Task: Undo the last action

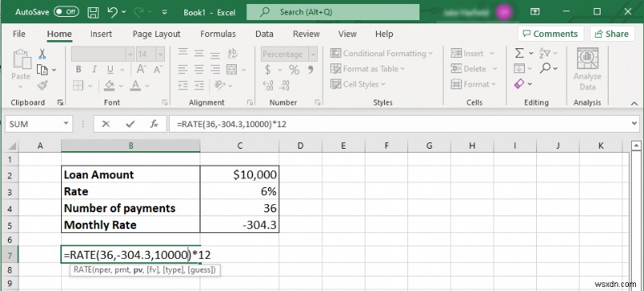Action: click(112, 12)
